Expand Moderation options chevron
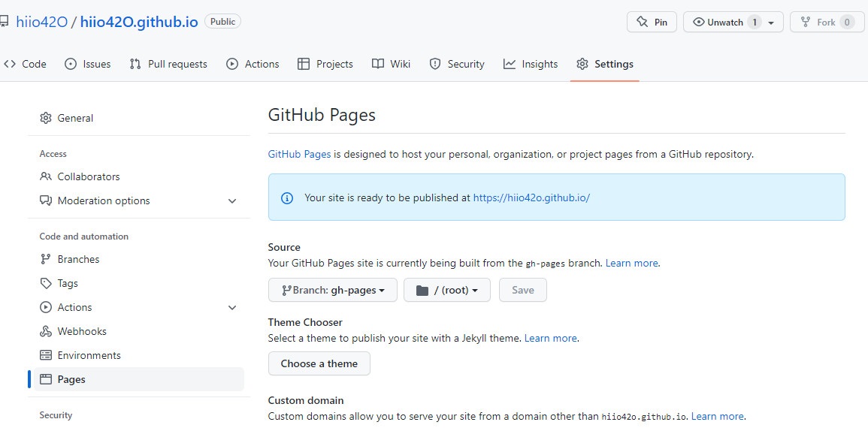Viewport: 868px width, 428px height. 232,200
